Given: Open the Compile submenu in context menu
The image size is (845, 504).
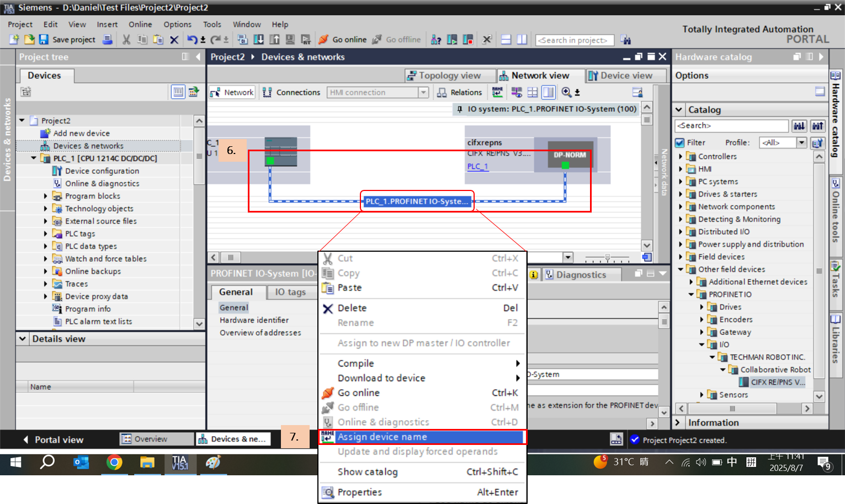Looking at the screenshot, I should 422,363.
